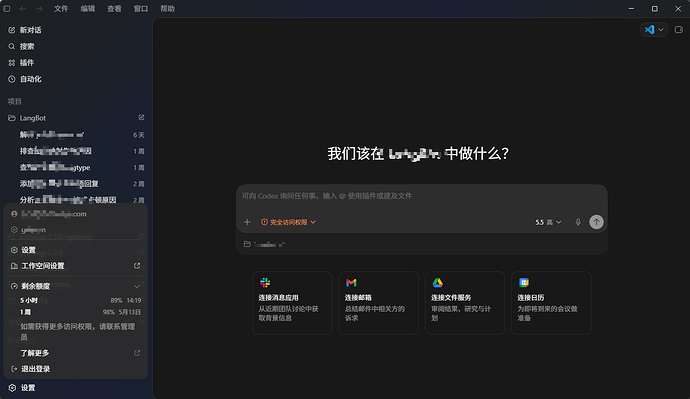Open the 连接日历 calendar card
This screenshot has width=690, height=399.
click(x=551, y=303)
